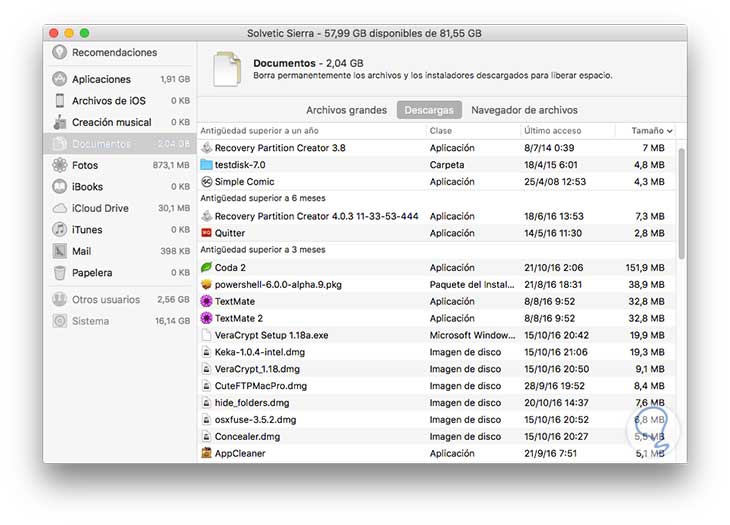Click the Recovery Partition Creator 3.8 icon
730x525 pixels.
coord(206,148)
